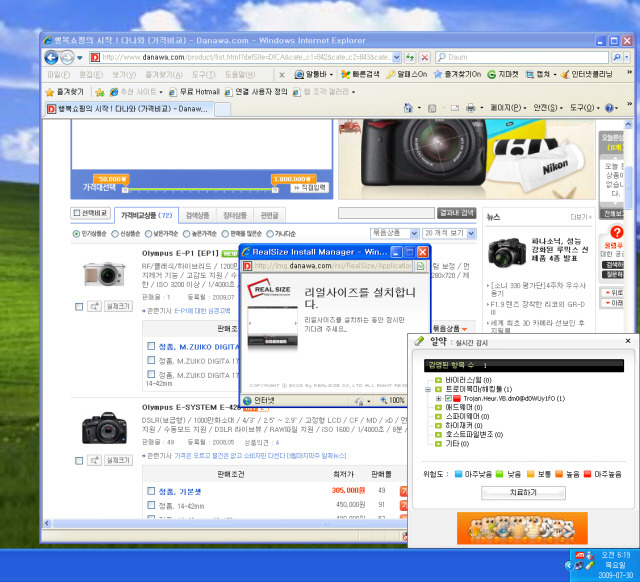Screen dimensions: 640x582
Task: Switch to 가격비교상품 (72) tab
Action: pyautogui.click(x=147, y=215)
